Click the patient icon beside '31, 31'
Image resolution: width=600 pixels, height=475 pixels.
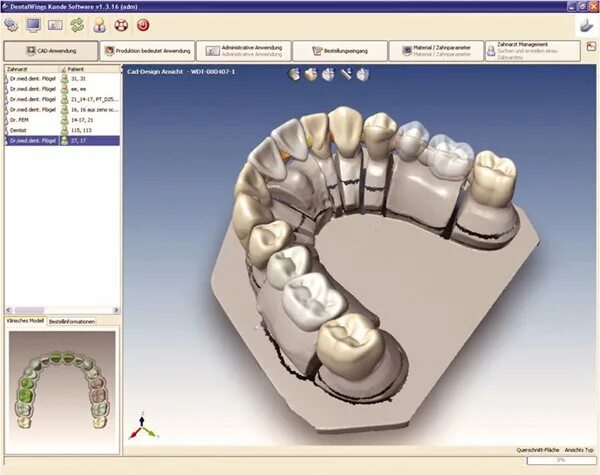[65, 78]
